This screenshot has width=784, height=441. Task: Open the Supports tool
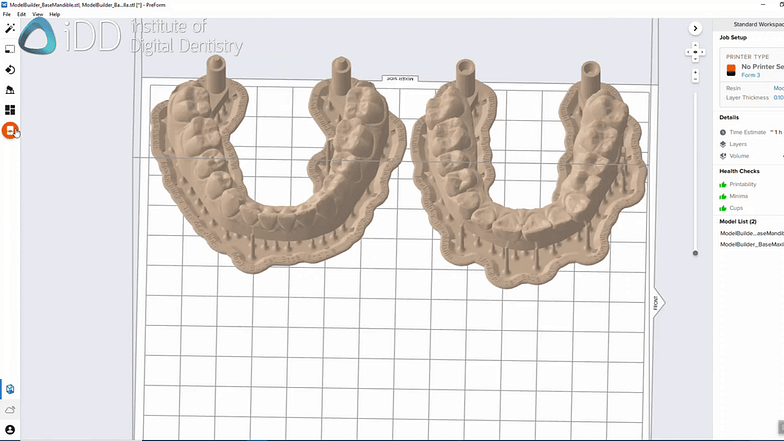click(x=10, y=90)
